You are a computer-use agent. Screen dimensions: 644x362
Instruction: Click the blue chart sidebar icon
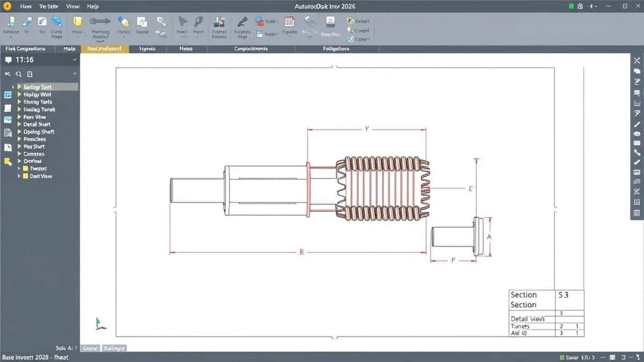point(8,95)
